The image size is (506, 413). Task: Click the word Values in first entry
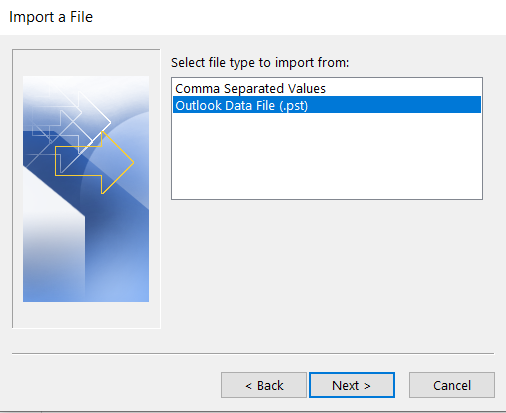tap(307, 88)
